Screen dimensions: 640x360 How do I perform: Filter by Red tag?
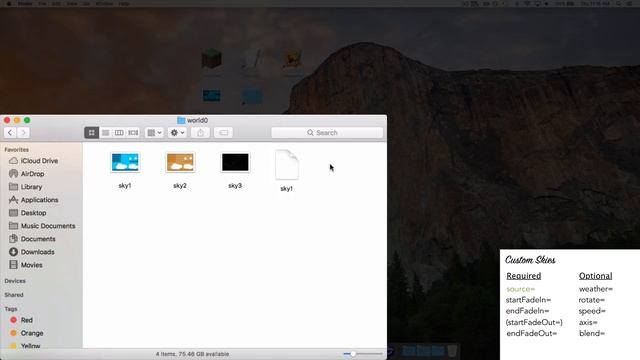pos(27,320)
